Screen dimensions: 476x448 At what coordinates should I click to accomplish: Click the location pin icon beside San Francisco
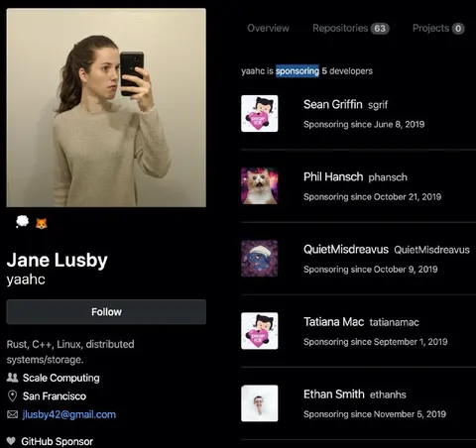[x=12, y=395]
